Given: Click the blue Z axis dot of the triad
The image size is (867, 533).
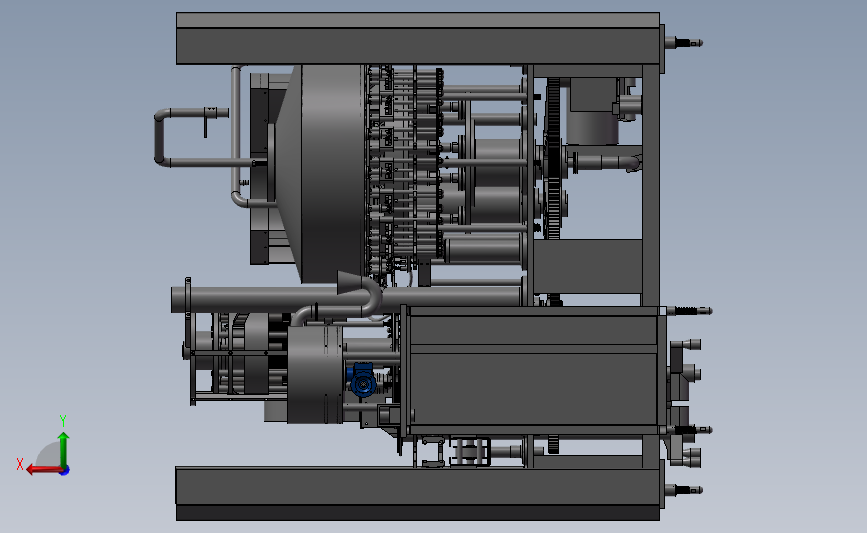Looking at the screenshot, I should 65,471.
